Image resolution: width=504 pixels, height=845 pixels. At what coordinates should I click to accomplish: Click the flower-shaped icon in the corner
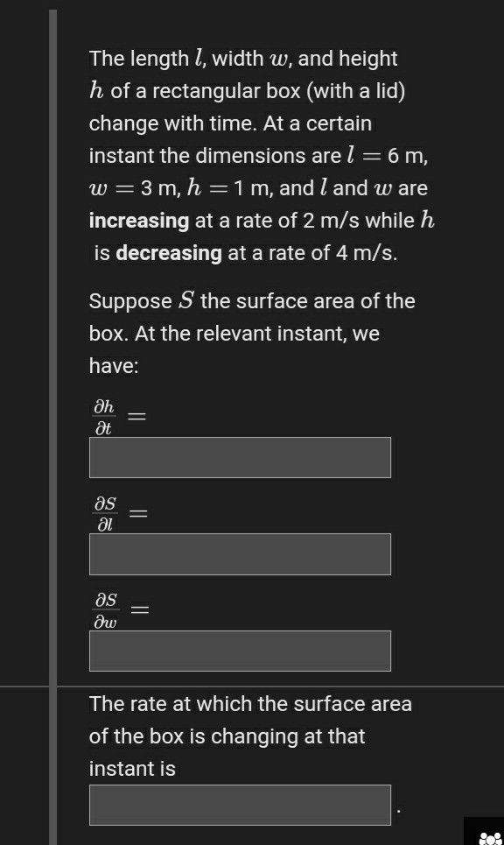490,838
